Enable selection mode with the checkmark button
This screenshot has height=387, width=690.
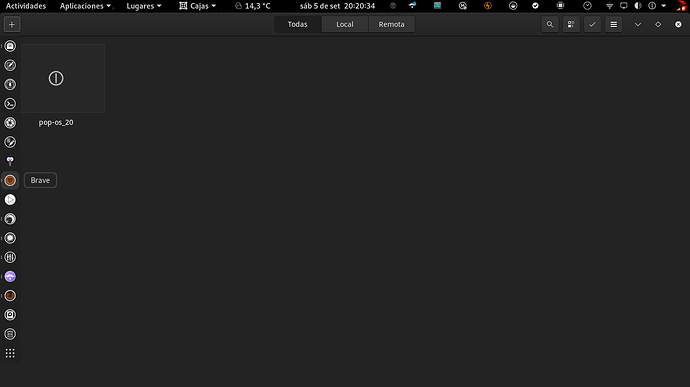tap(592, 25)
